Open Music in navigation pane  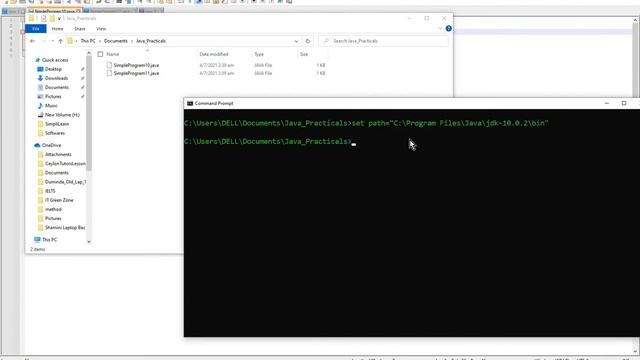coord(51,106)
